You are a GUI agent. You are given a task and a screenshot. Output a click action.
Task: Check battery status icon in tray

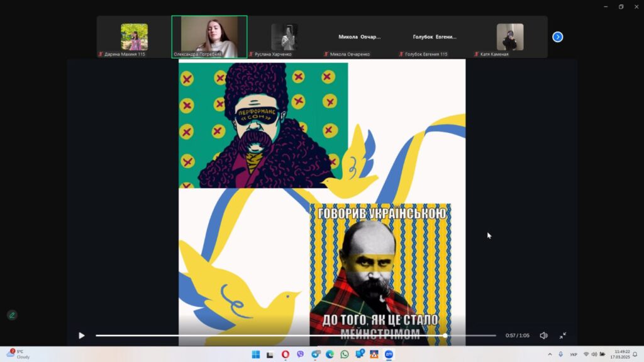tap(602, 354)
